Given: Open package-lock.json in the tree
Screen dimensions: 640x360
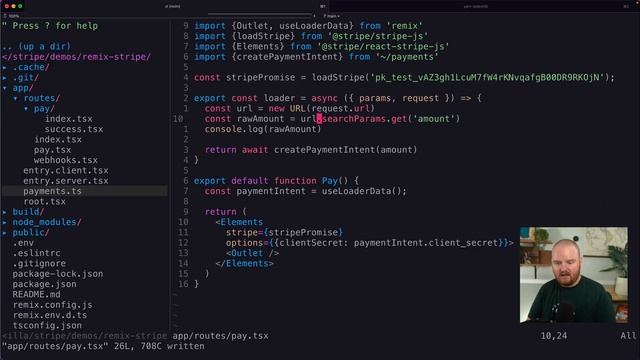Looking at the screenshot, I should pos(58,274).
